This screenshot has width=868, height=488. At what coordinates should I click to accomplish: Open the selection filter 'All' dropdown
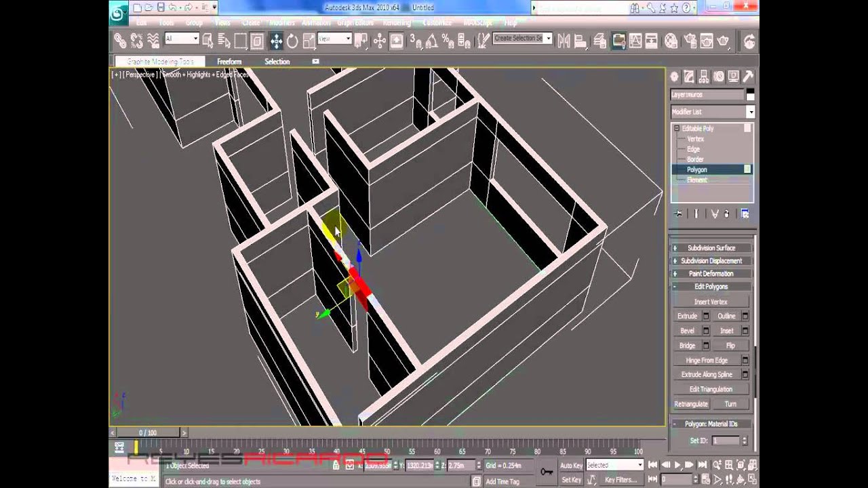tap(182, 39)
